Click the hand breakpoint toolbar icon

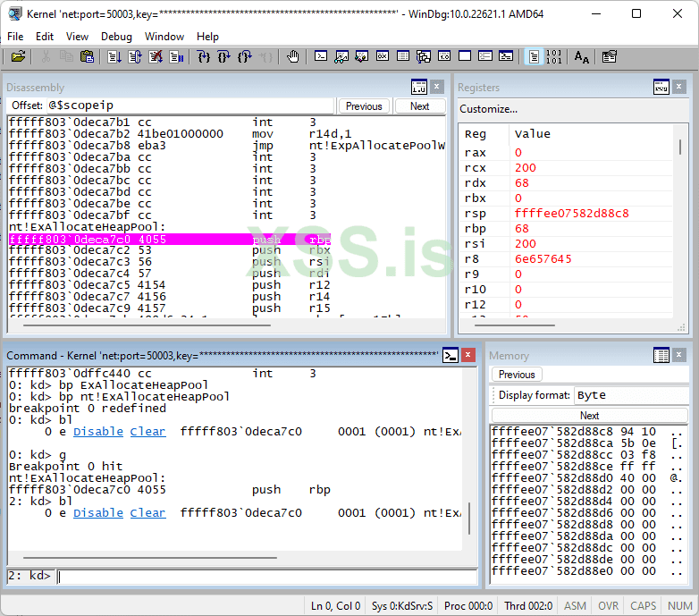coord(293,56)
